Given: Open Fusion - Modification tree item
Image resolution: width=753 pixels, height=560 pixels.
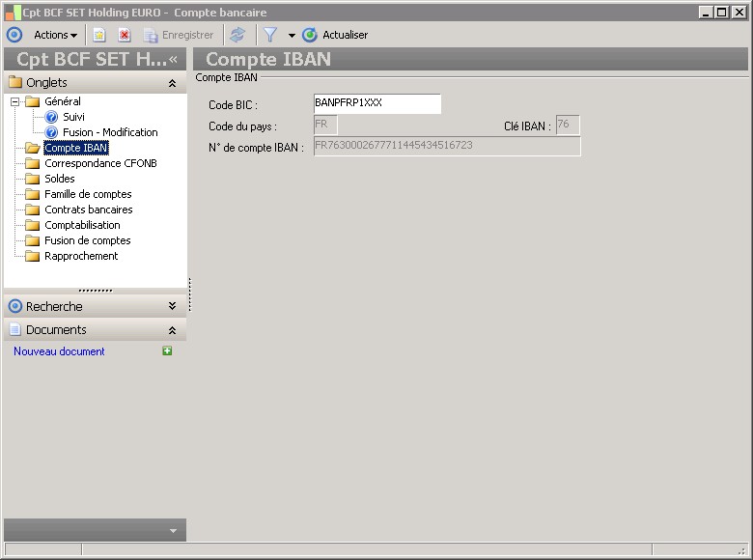Looking at the screenshot, I should pos(110,132).
